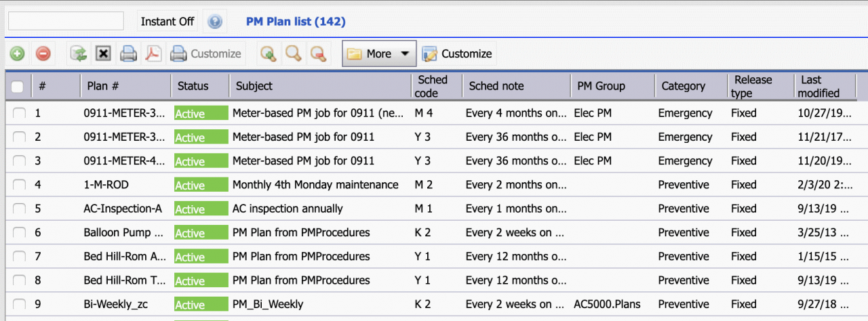
Task: Click the Status column header
Action: coord(193,86)
